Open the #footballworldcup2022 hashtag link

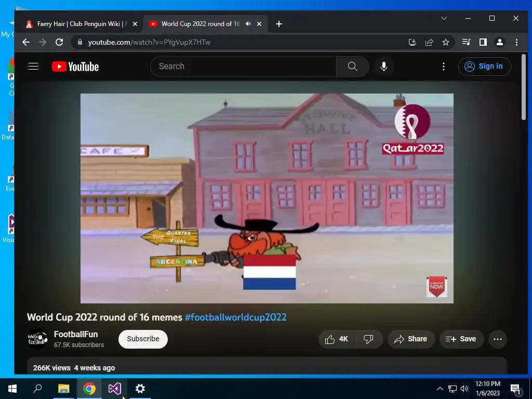[x=235, y=317]
